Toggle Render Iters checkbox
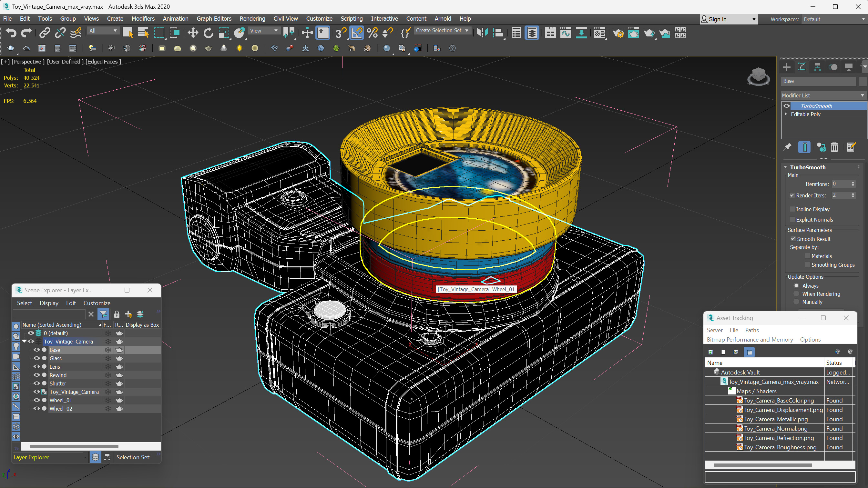 792,195
